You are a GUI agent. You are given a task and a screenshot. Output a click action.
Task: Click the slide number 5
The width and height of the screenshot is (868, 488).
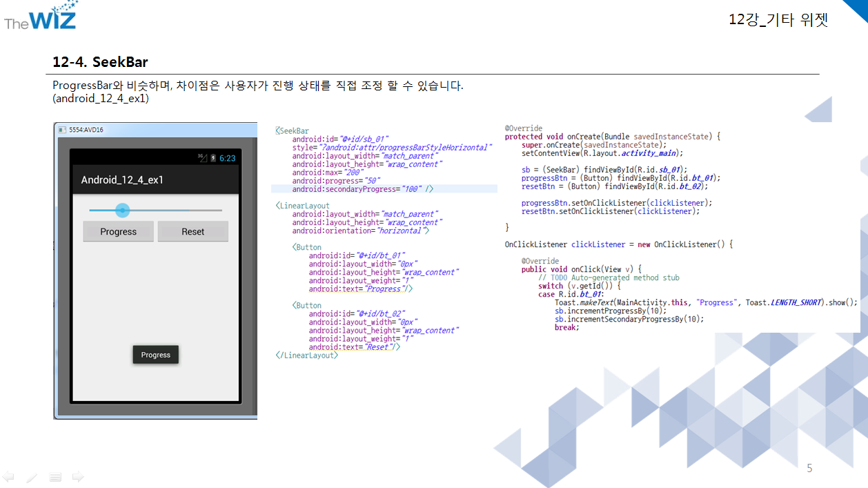810,469
